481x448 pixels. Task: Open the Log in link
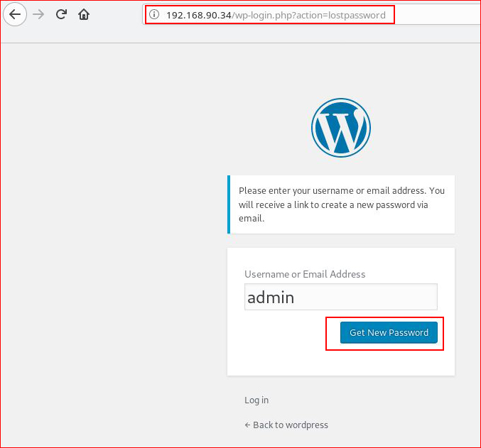pos(256,400)
